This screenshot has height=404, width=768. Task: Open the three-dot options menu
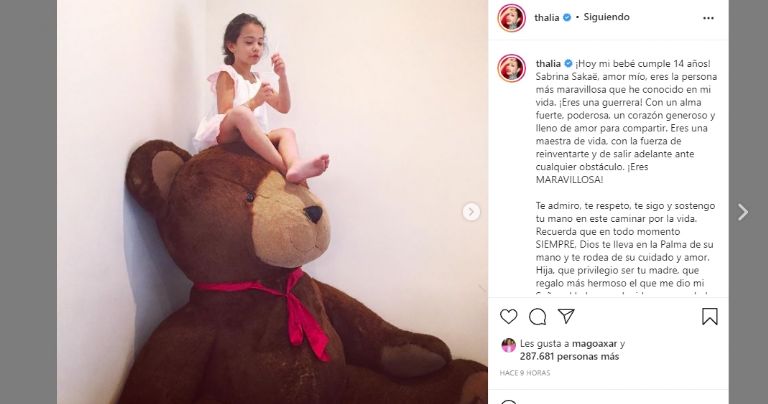[x=708, y=18]
